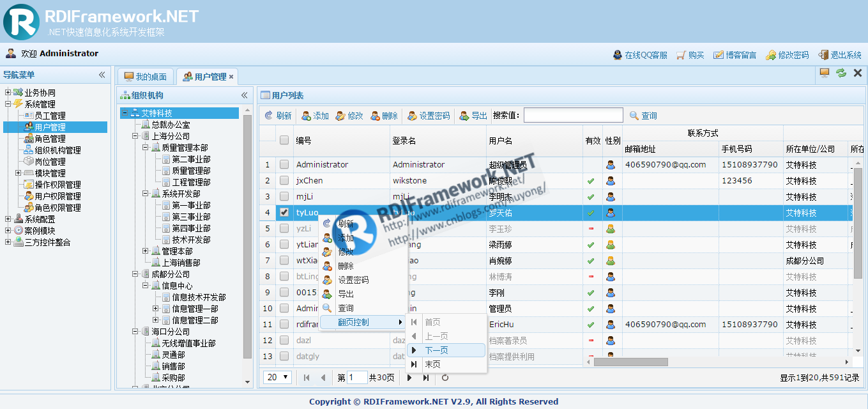Select 总裁办公室 in organization tree
Screen dimensions: 868x409
coord(171,125)
